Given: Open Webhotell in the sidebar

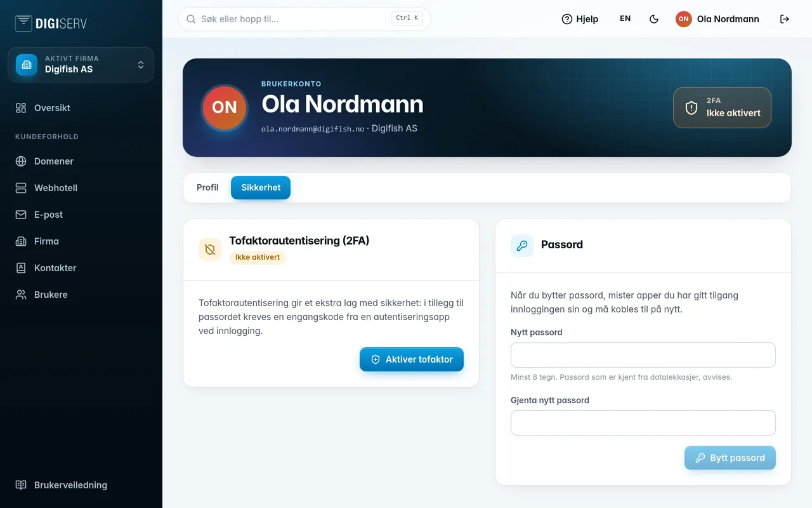Looking at the screenshot, I should (x=81, y=188).
